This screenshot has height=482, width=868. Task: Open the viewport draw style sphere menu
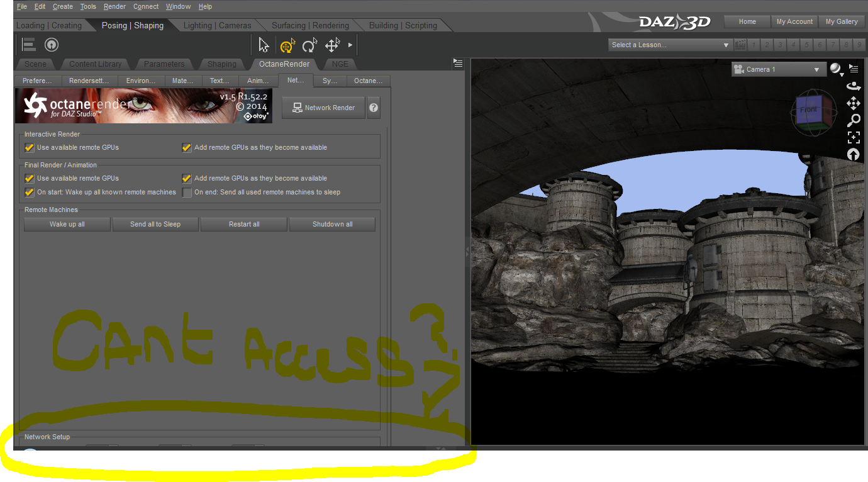(x=836, y=69)
